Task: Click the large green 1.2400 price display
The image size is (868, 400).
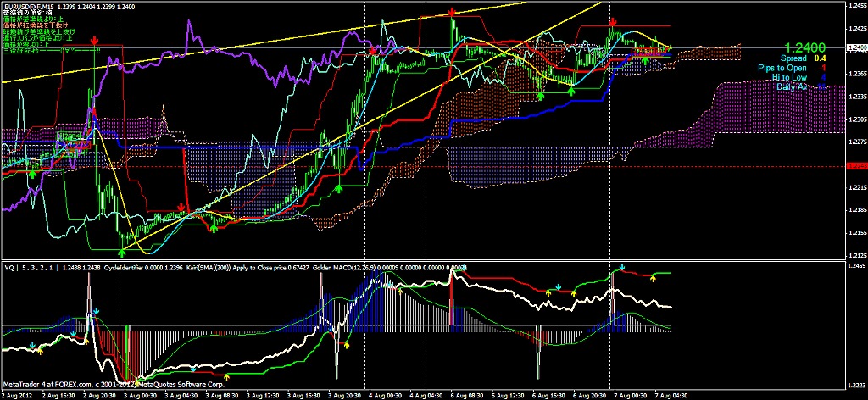Action: (804, 47)
